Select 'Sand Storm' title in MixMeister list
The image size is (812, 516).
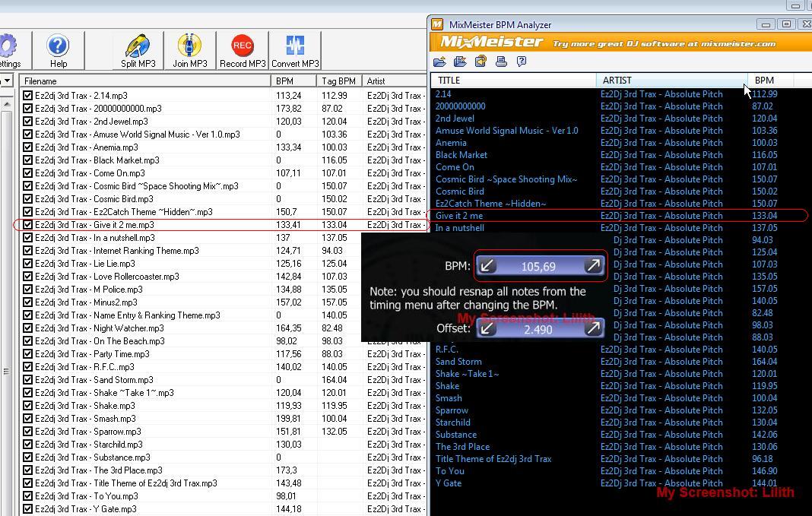tap(458, 361)
